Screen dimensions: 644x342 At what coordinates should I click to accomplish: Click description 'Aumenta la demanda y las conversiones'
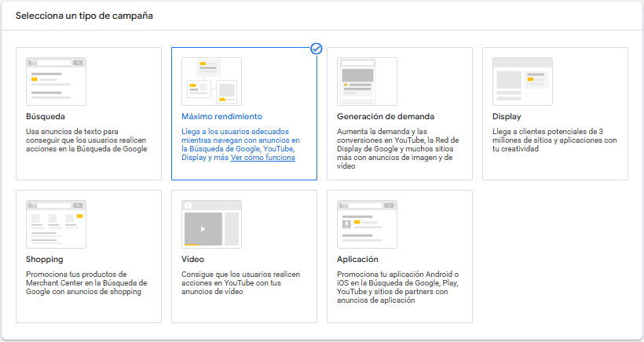tap(398, 149)
